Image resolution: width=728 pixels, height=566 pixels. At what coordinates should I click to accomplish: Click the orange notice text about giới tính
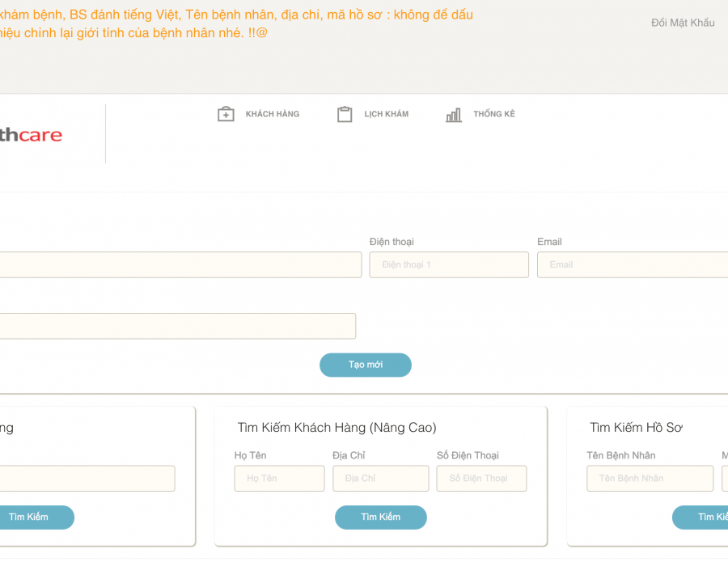(133, 33)
